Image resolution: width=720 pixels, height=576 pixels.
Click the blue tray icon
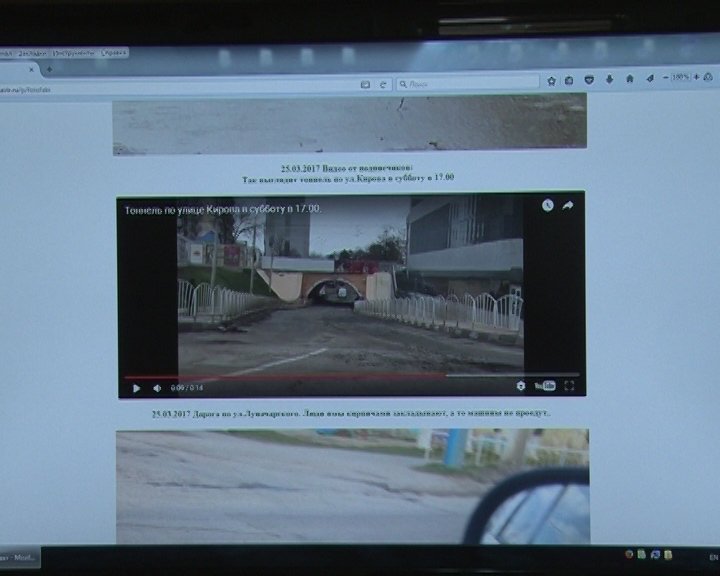655,554
